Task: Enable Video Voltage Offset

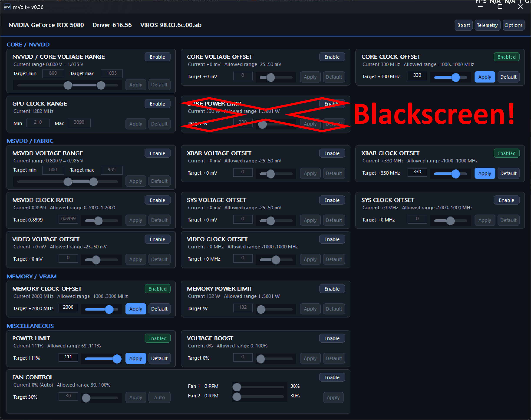Action: coord(157,239)
